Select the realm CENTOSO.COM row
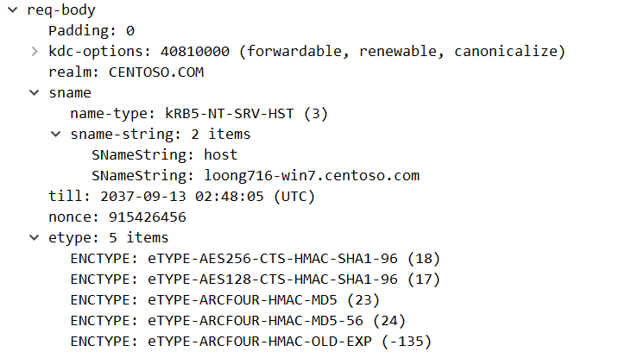This screenshot has width=644, height=358. click(x=126, y=72)
